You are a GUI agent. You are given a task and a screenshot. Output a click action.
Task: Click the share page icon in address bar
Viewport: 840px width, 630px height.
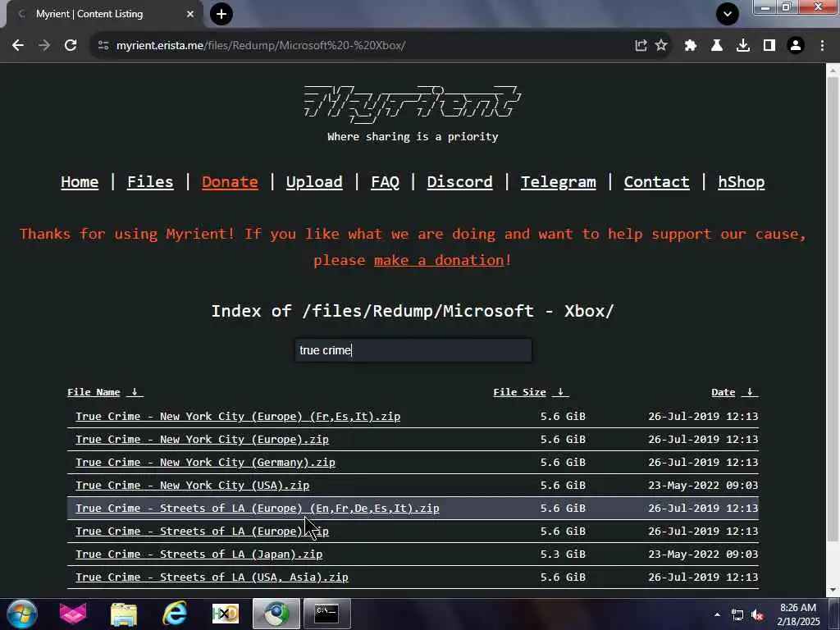(x=641, y=46)
